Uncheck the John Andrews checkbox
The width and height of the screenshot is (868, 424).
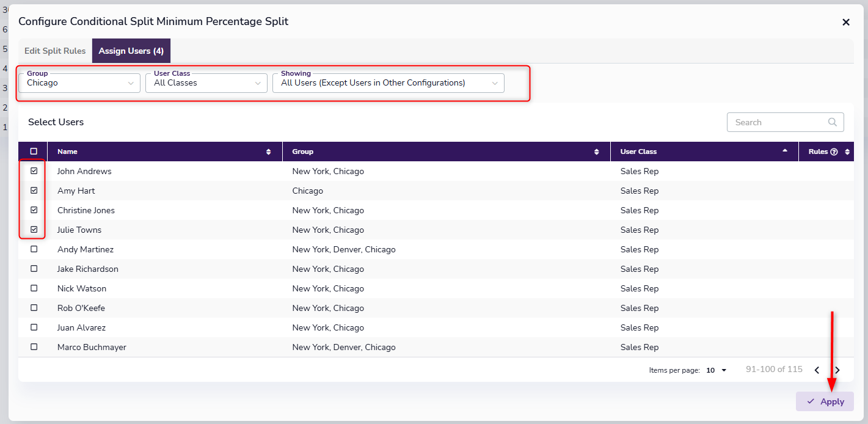coord(34,171)
